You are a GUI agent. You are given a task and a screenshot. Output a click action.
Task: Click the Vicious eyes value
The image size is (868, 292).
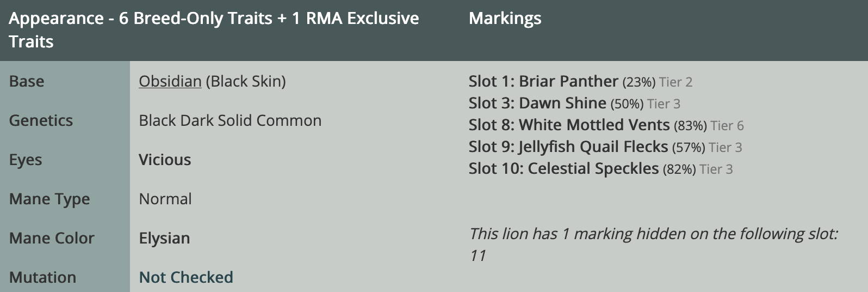pos(165,160)
